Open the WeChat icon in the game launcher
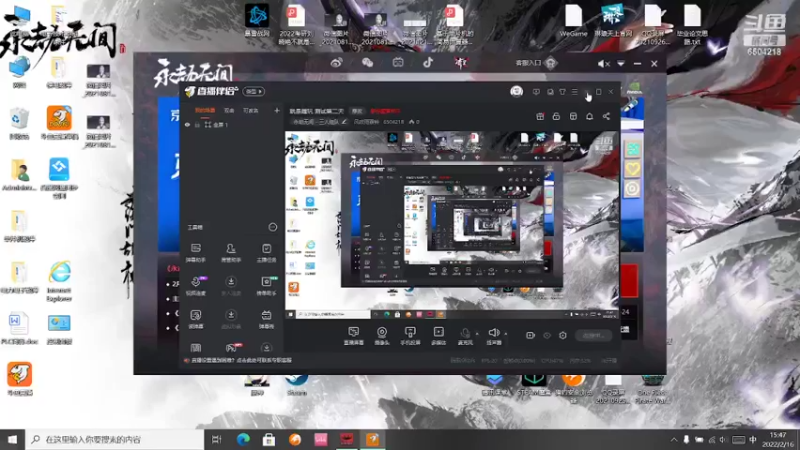Screen dimensions: 800x450 click(367, 63)
